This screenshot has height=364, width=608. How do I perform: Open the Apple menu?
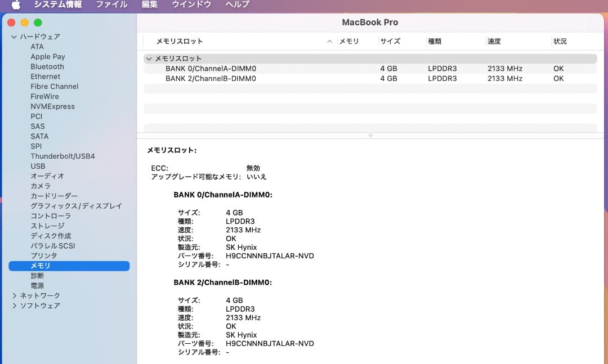tap(15, 5)
